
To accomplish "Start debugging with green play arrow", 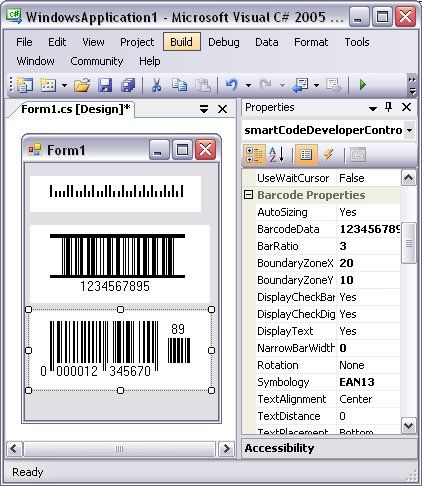I will click(363, 85).
